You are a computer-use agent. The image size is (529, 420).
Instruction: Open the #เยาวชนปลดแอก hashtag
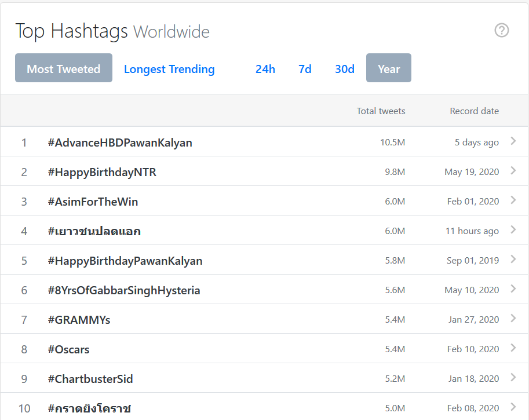click(x=94, y=231)
